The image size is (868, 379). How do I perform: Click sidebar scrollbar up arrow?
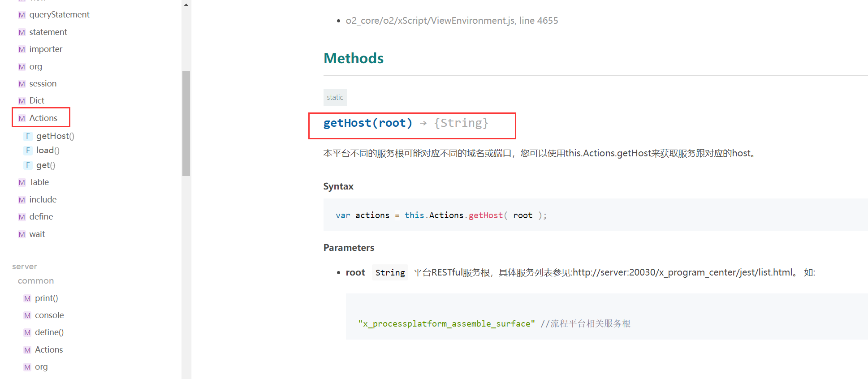186,4
